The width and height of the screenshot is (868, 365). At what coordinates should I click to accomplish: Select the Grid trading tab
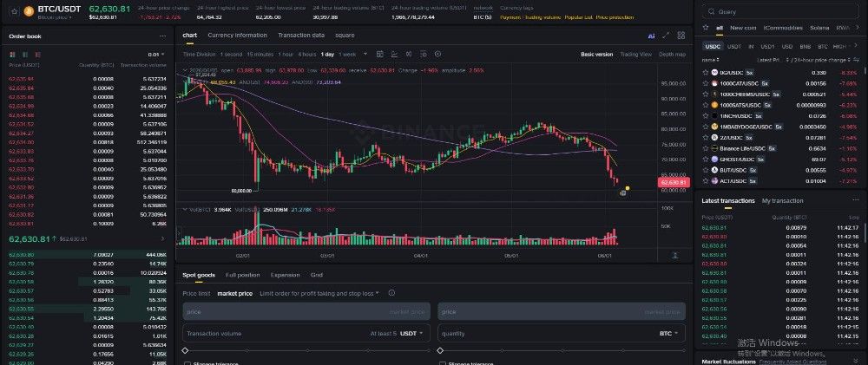tap(317, 275)
